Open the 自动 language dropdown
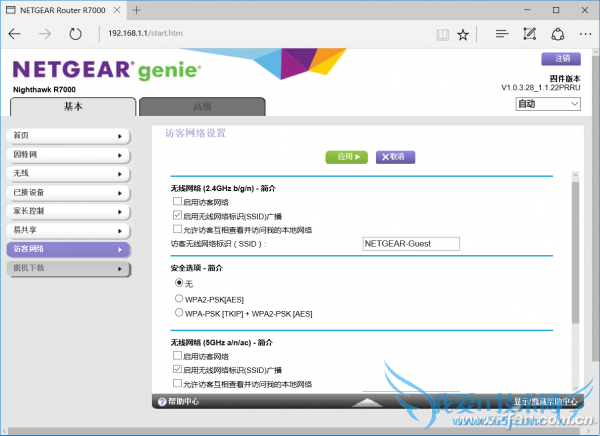This screenshot has width=600, height=436. tap(548, 104)
